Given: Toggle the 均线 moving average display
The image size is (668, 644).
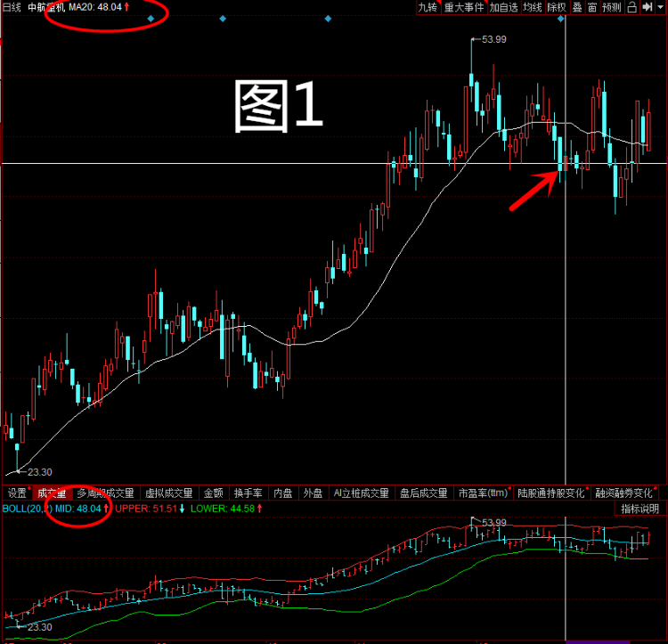Looking at the screenshot, I should [533, 7].
